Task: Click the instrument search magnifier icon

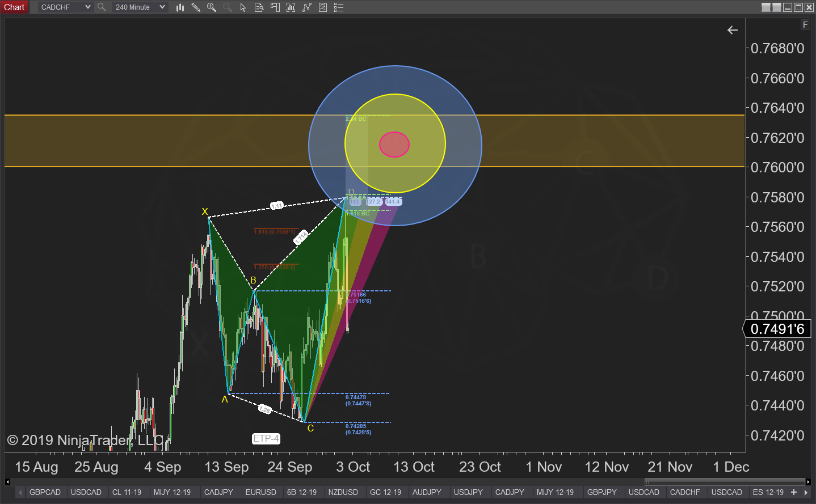Action: pos(102,7)
